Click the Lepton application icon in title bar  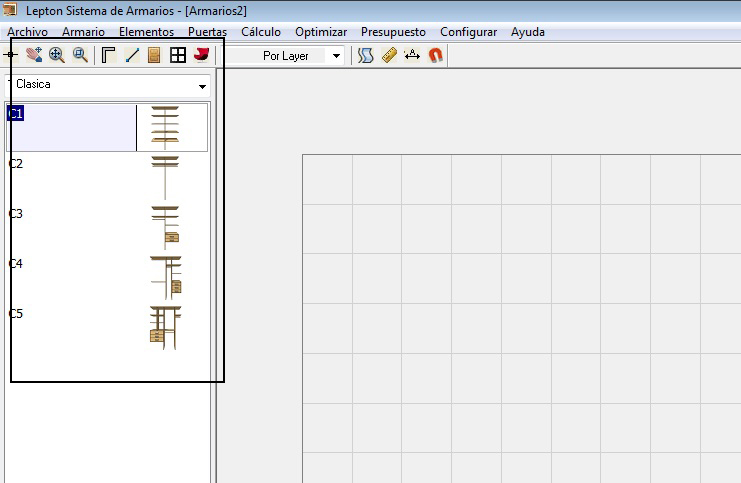coord(10,9)
